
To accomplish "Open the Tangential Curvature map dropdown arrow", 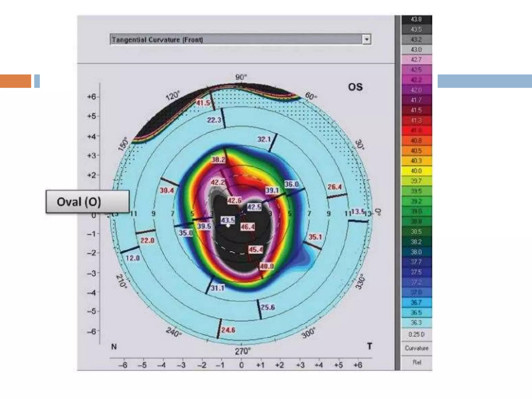I will [x=367, y=39].
